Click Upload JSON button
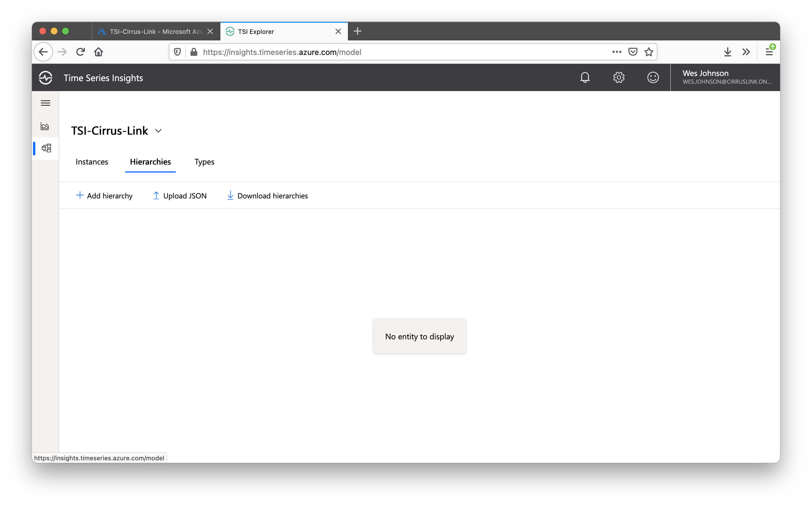Viewport: 812px width, 505px height. (180, 196)
